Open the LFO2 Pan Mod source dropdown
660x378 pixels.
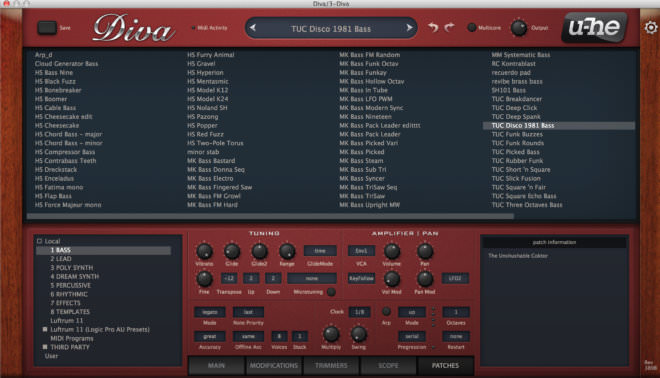[x=455, y=278]
